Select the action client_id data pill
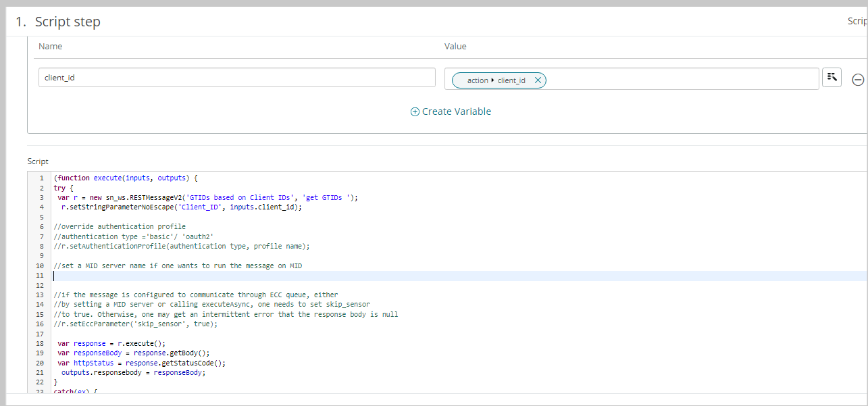Screen dimensions: 868x406 click(495, 80)
